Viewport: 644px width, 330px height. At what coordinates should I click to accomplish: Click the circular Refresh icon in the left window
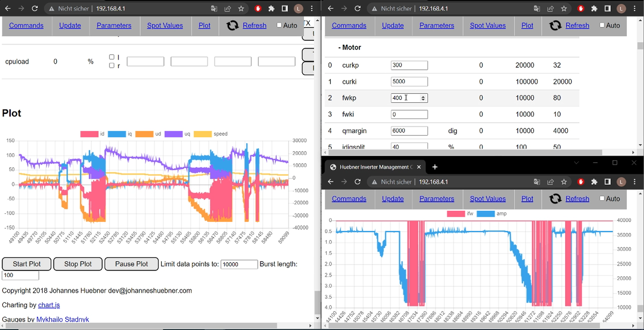pyautogui.click(x=232, y=26)
